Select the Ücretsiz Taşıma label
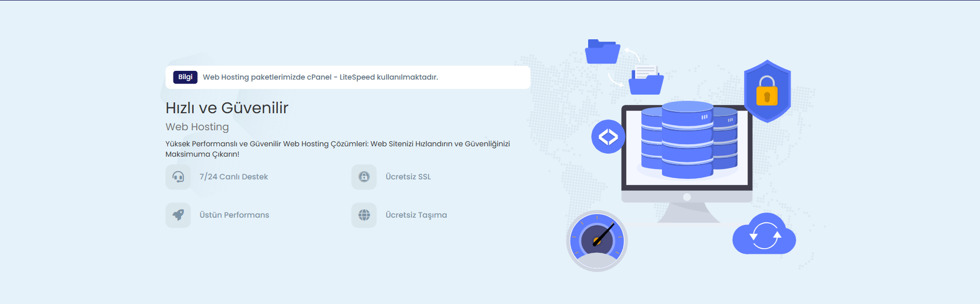The image size is (980, 304). (416, 215)
